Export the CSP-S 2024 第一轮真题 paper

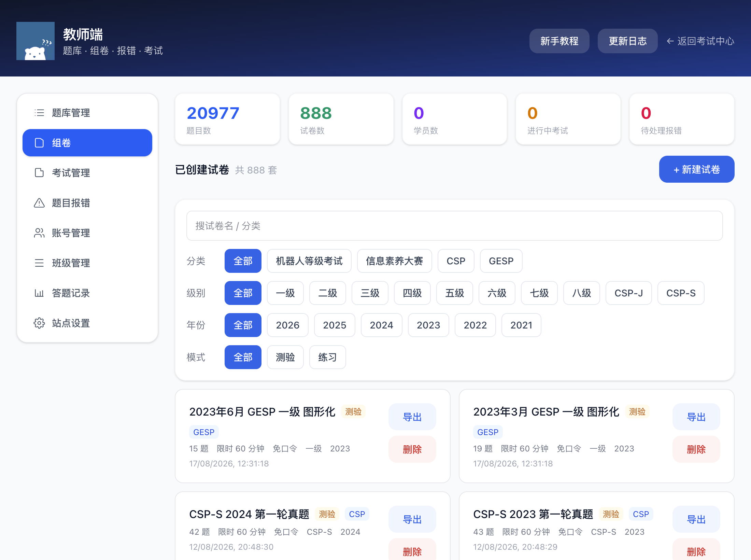tap(412, 519)
